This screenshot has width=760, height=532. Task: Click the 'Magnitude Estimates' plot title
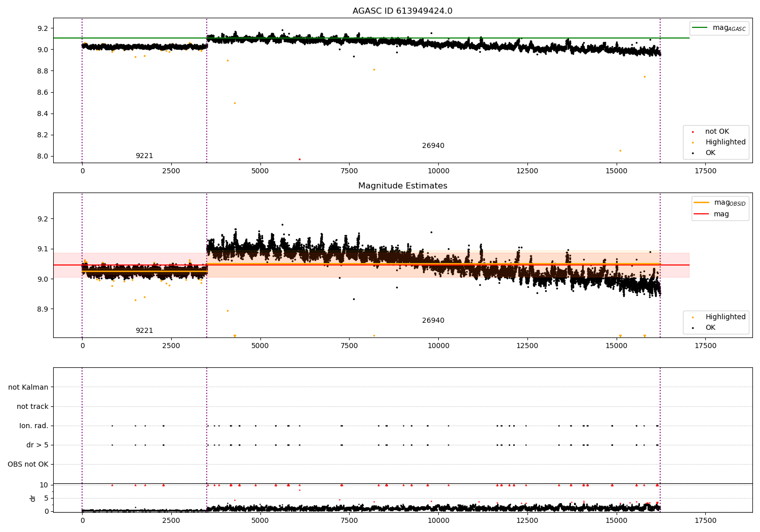(x=402, y=186)
